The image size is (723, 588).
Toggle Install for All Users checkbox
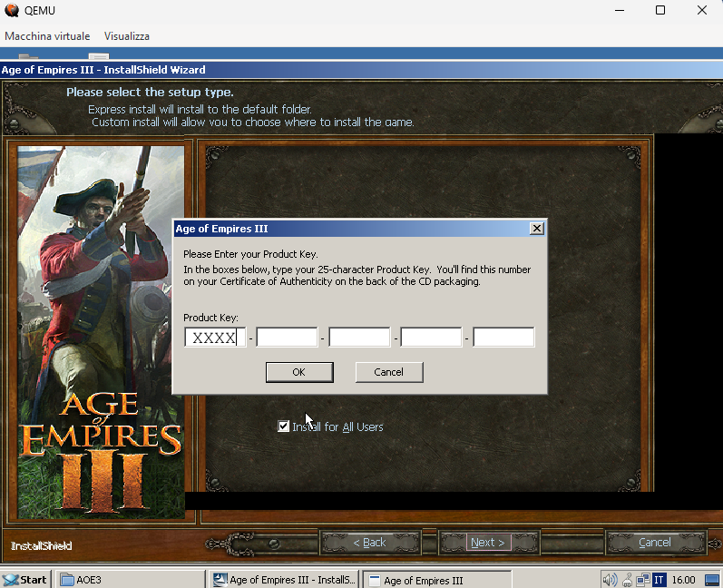coord(284,426)
